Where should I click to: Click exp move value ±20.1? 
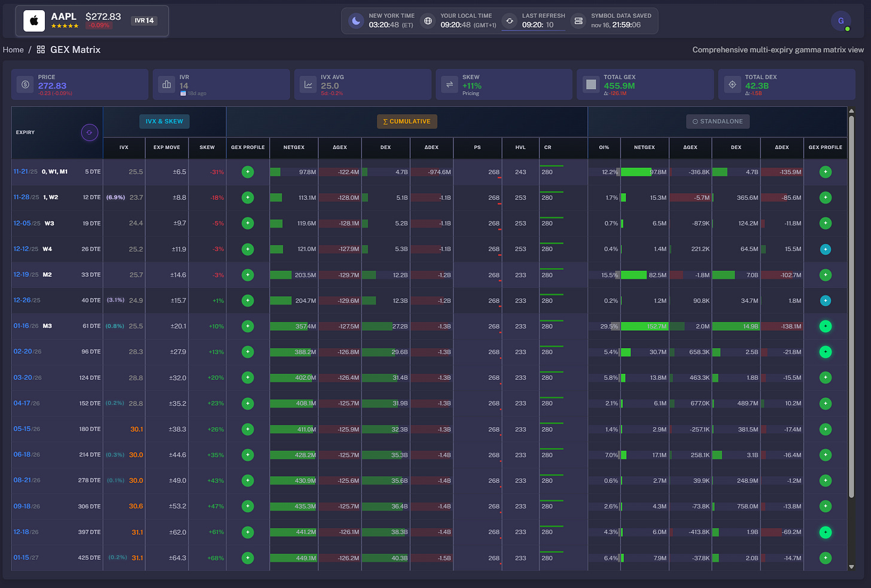(178, 327)
